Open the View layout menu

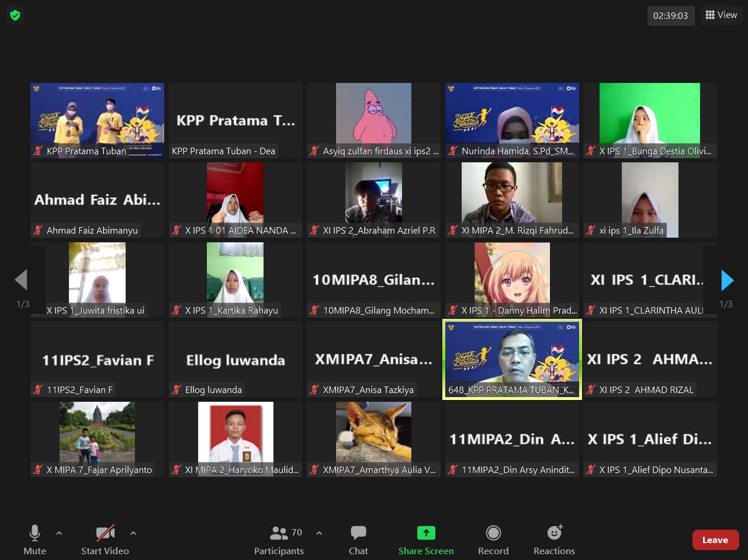pyautogui.click(x=721, y=15)
